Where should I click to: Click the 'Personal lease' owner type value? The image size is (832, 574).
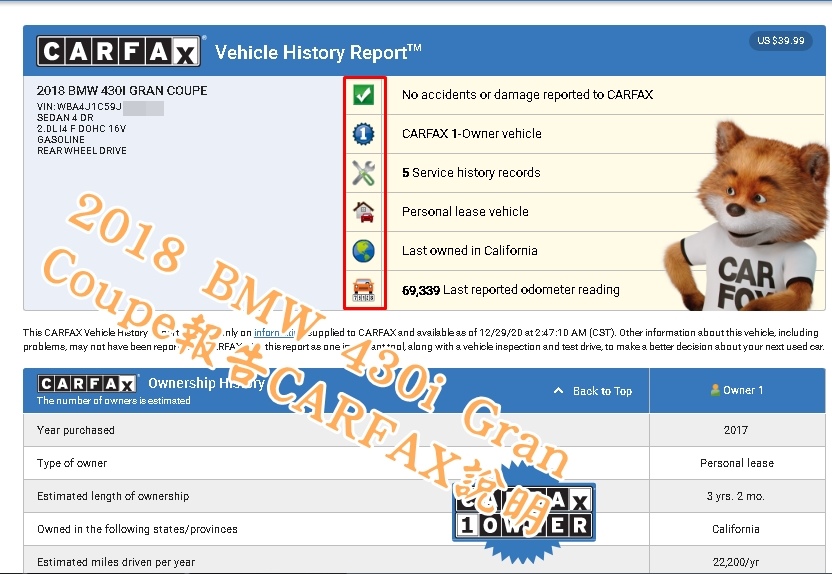(737, 463)
